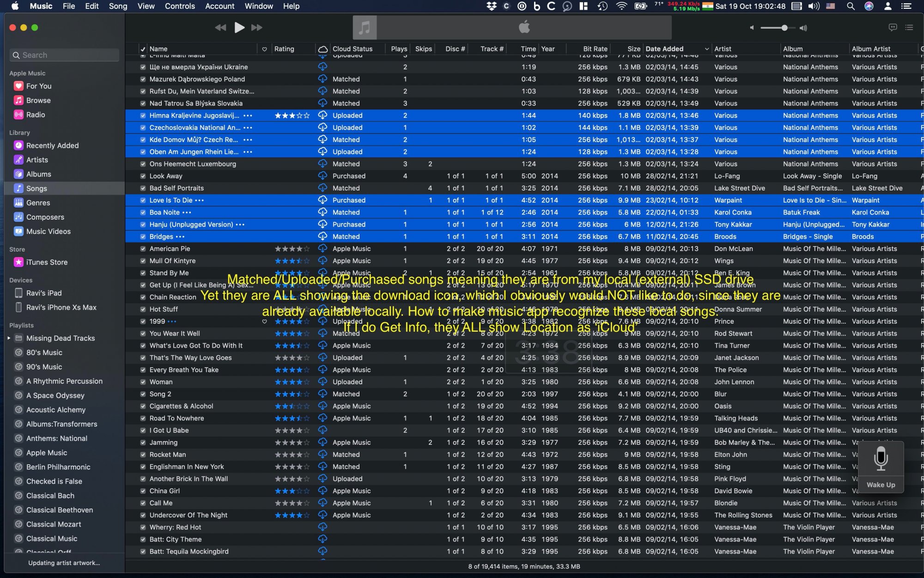Viewport: 924px width, 578px height.
Task: Sort by the Plays column header
Action: 399,49
